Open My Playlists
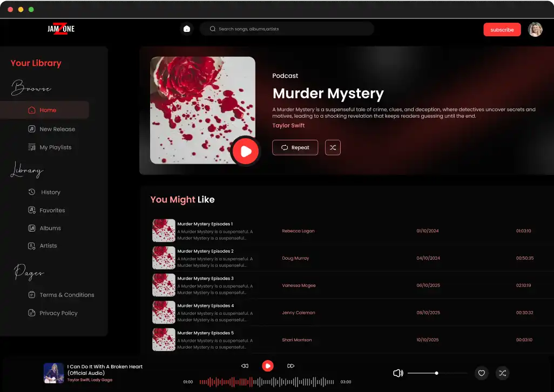This screenshot has height=392, width=554. tap(50, 147)
